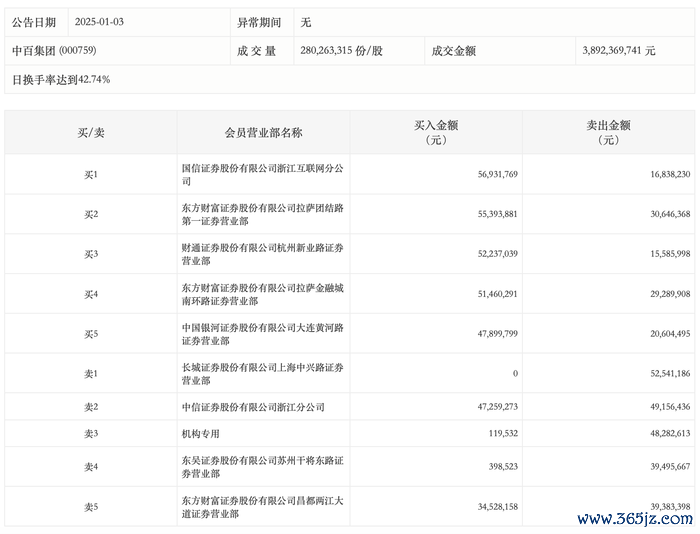700x534 pixels.
Task: Select the 卖2 row label
Action: 91,407
